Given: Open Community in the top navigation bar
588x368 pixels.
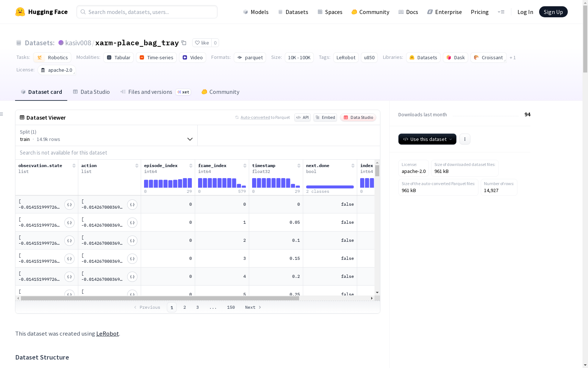Looking at the screenshot, I should click(x=370, y=12).
